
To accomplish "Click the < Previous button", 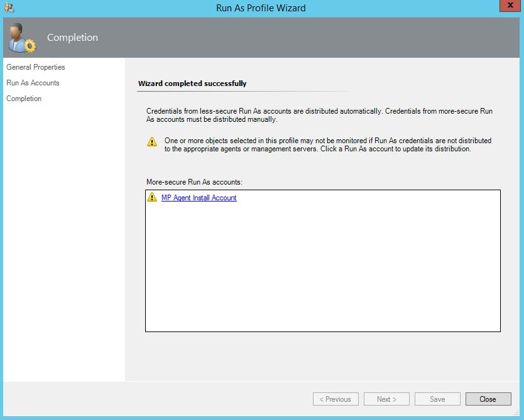I will click(x=336, y=399).
